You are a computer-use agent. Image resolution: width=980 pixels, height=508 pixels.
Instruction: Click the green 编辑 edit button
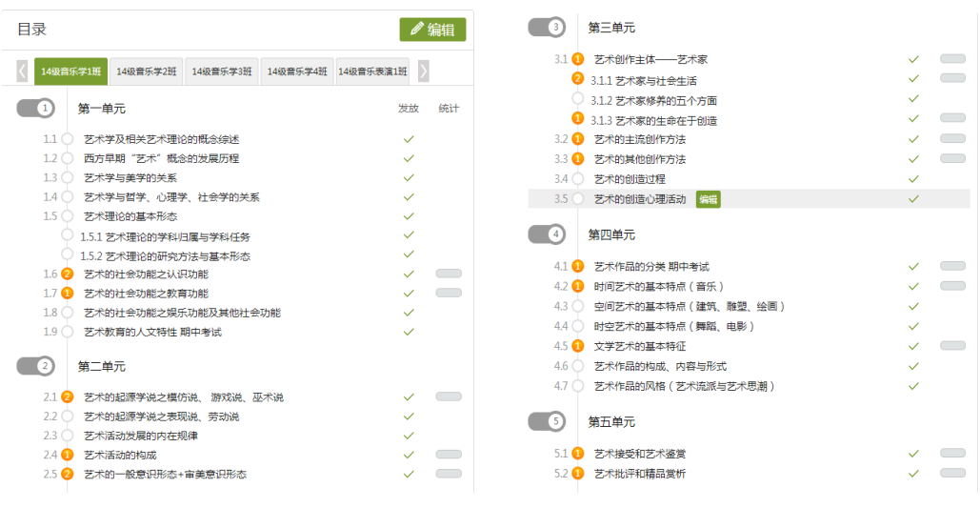[432, 30]
